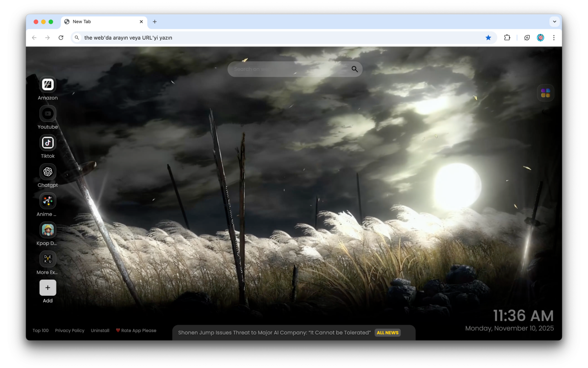Select the New Tab tab
Screen dimensions: 588x368
104,22
